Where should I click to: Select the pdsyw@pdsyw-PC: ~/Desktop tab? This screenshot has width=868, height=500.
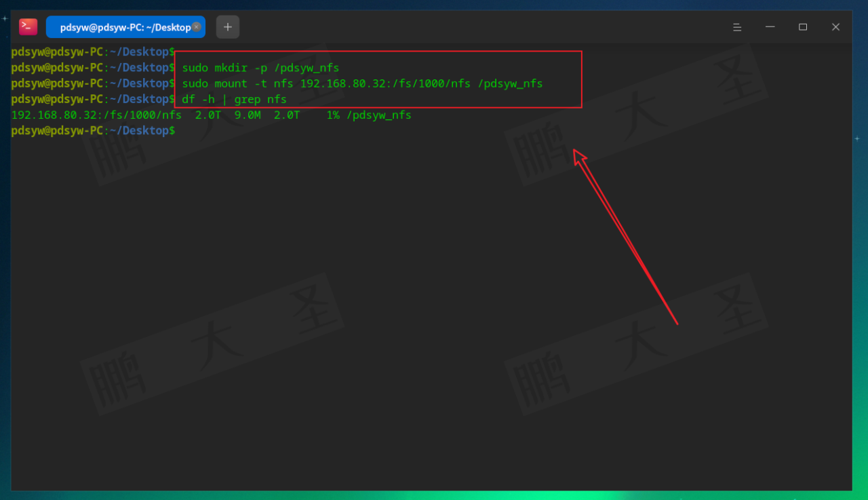[x=125, y=27]
